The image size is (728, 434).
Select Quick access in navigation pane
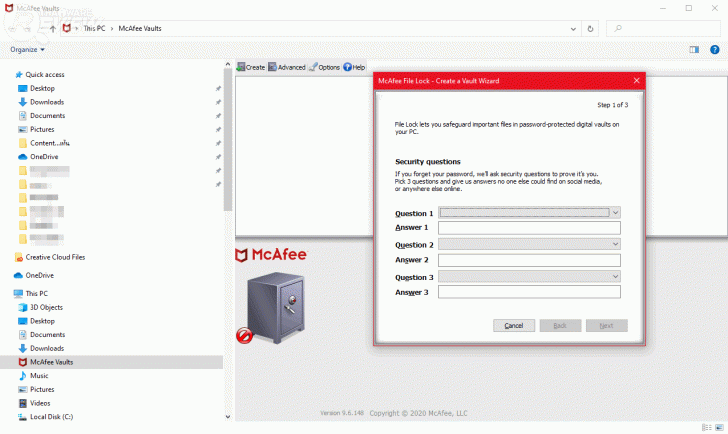45,74
